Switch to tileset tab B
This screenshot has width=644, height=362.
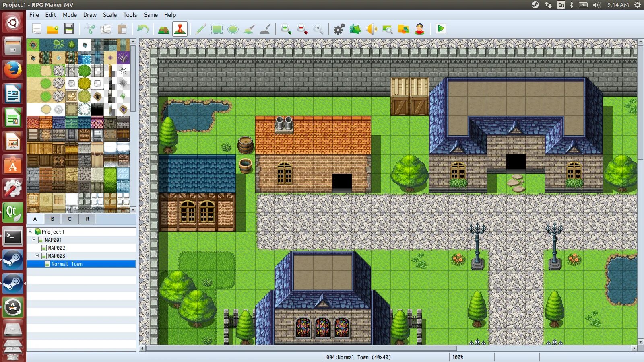pos(52,219)
